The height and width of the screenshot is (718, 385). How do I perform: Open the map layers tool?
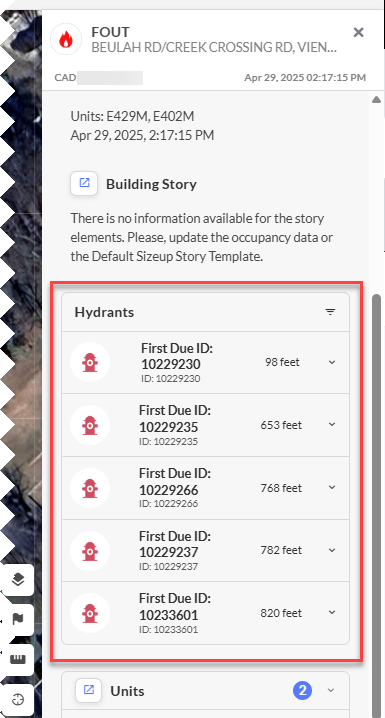pos(18,580)
